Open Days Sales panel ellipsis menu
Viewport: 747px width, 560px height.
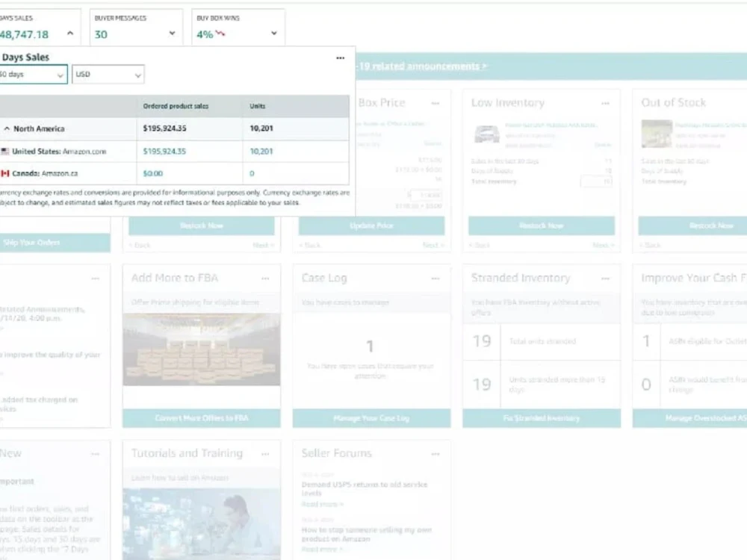(340, 57)
